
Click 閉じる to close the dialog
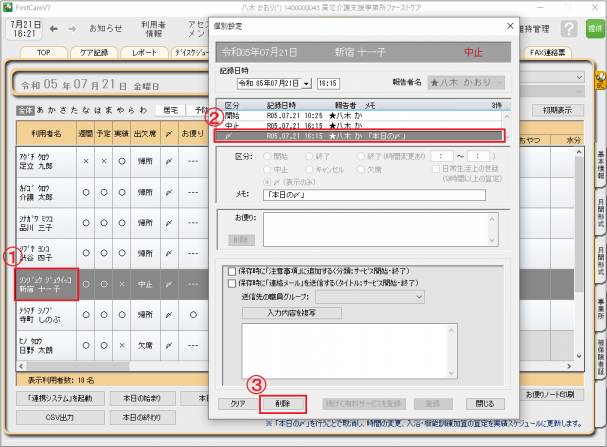(x=484, y=404)
